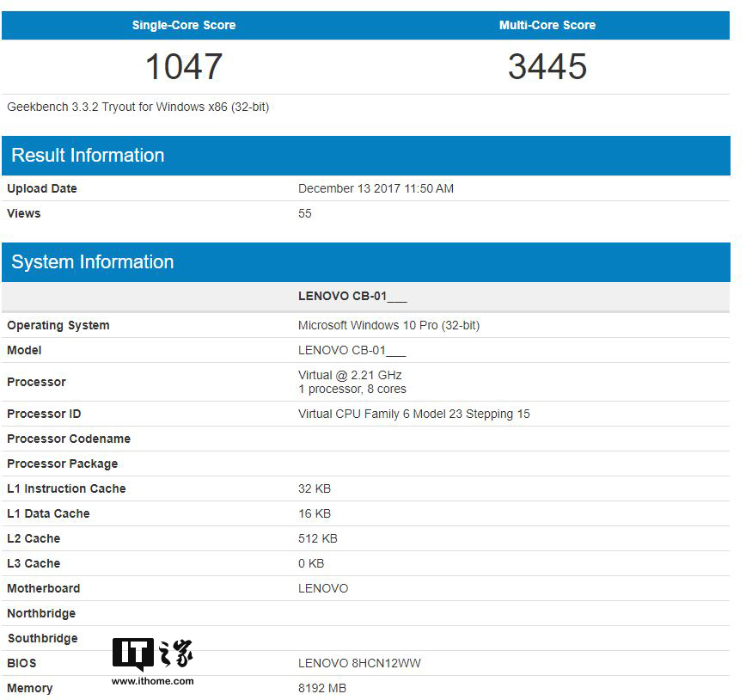Select the date December 13 2017 11:50 AM
Image resolution: width=746 pixels, height=700 pixels.
[x=376, y=188]
